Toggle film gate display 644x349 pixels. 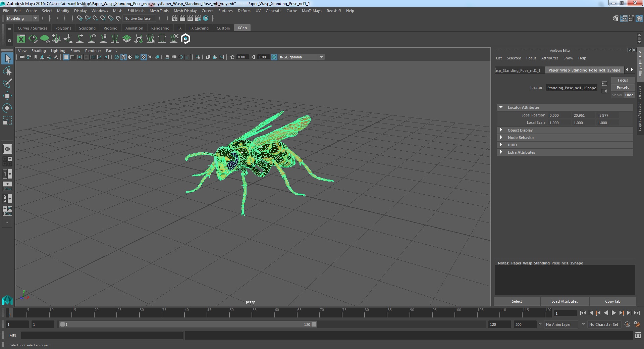[73, 57]
